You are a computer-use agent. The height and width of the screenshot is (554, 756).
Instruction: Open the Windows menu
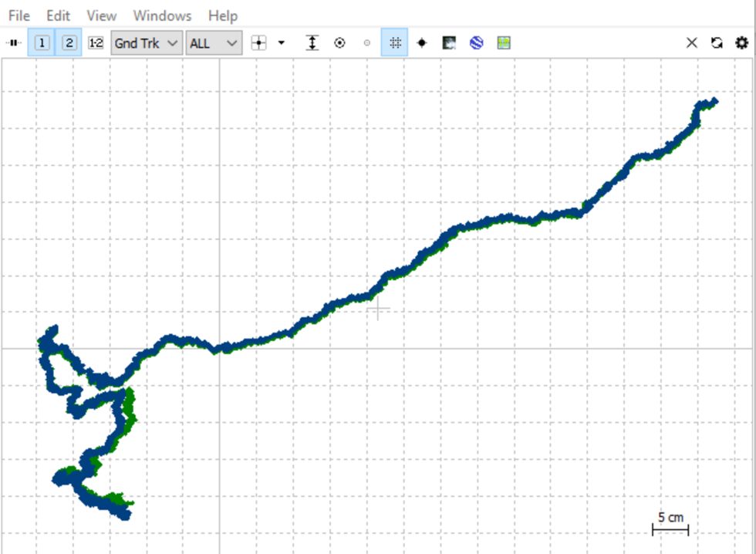click(163, 15)
